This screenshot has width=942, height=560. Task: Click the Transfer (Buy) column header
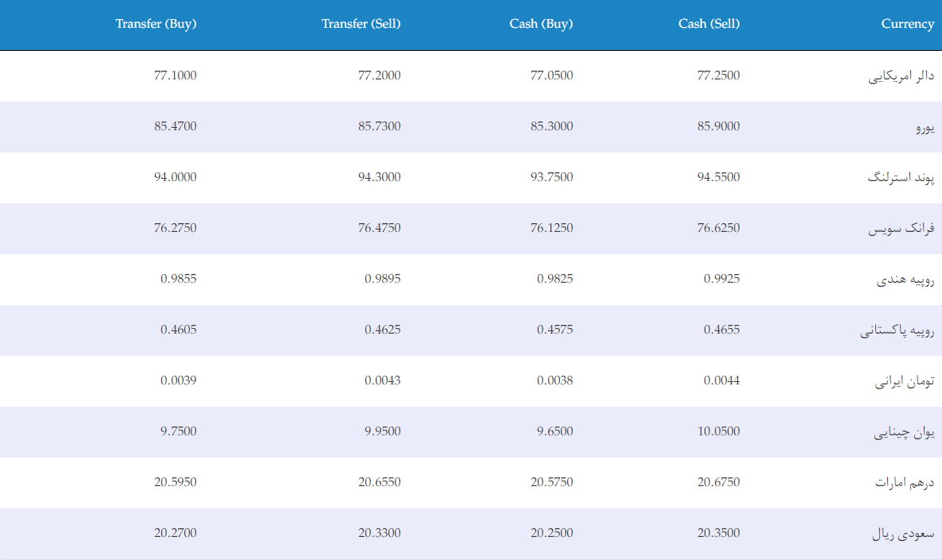[x=156, y=24]
